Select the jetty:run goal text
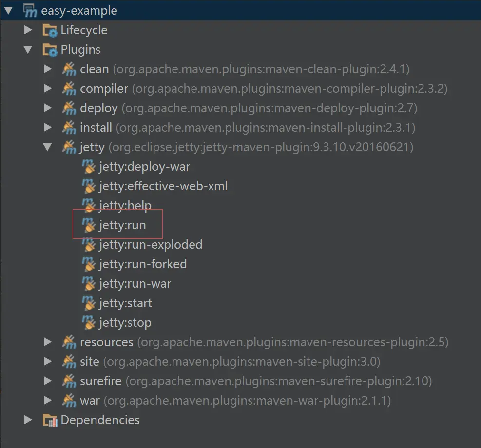Screen dimensions: 481x448 (x=122, y=226)
